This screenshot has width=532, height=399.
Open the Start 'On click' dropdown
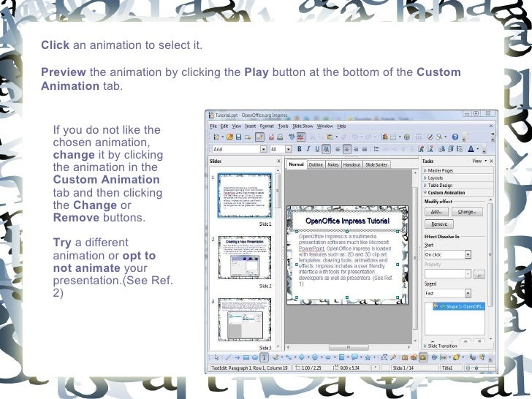(x=468, y=254)
